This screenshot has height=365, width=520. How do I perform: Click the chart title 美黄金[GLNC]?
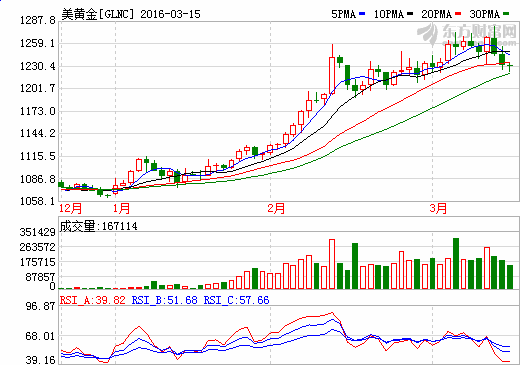98,14
